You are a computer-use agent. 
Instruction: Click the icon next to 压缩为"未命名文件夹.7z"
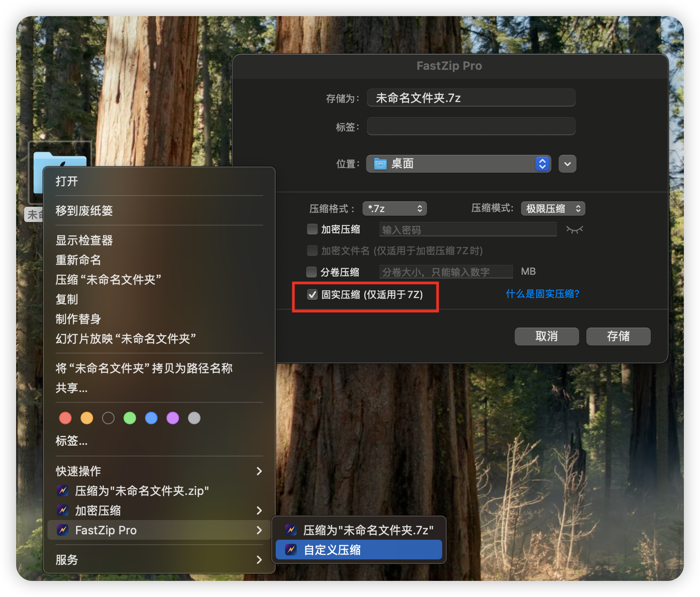(291, 530)
